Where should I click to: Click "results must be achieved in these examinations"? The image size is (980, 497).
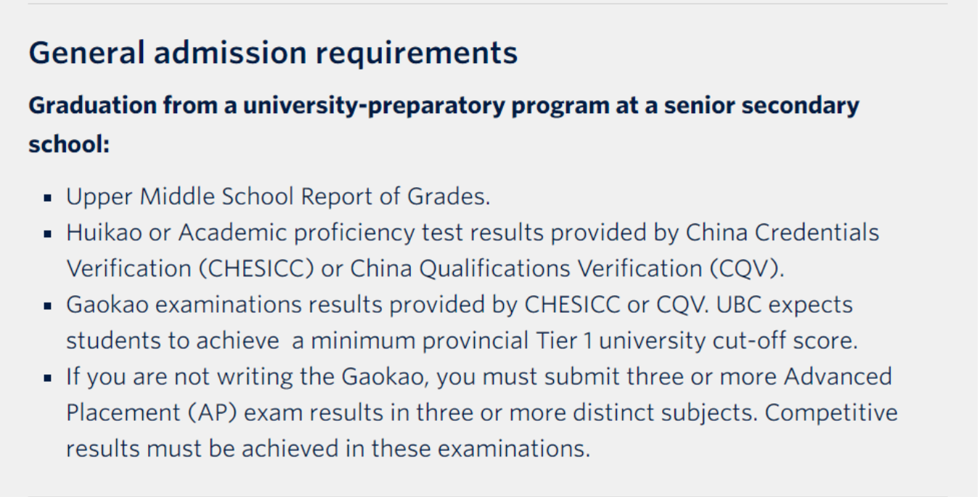click(x=327, y=448)
